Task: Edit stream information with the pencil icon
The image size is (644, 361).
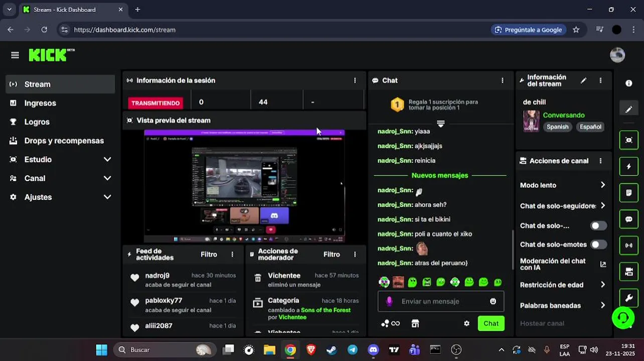Action: click(583, 80)
